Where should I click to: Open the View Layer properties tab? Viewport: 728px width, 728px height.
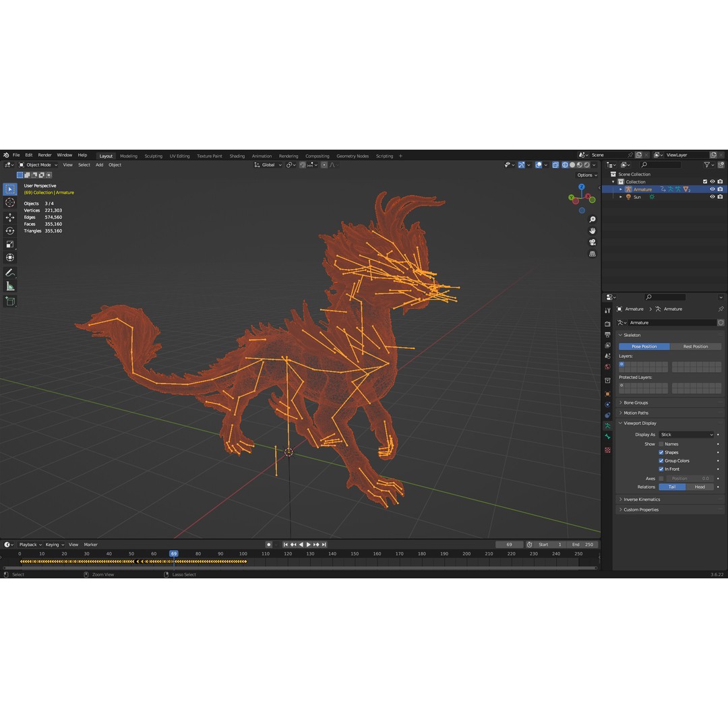[x=607, y=345]
